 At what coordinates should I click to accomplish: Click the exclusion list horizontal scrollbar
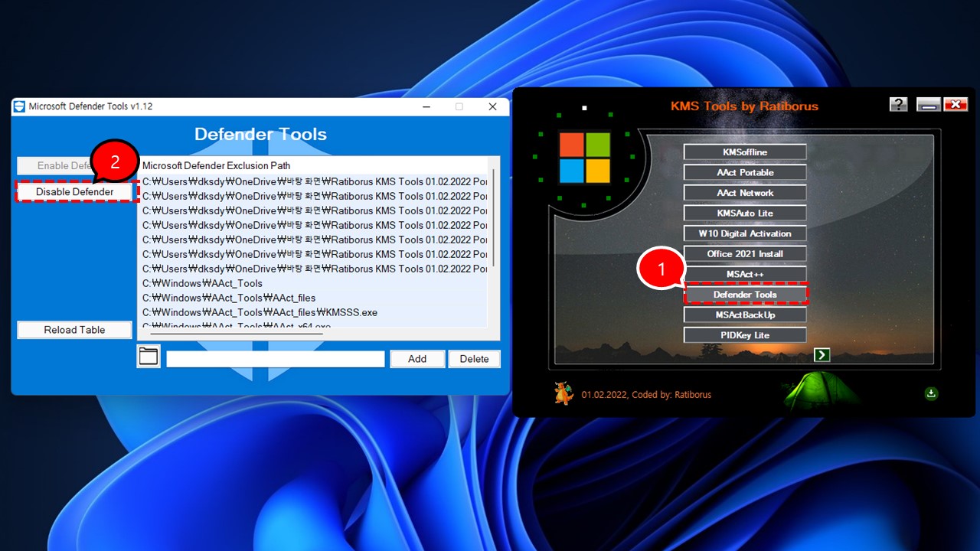tap(237, 333)
